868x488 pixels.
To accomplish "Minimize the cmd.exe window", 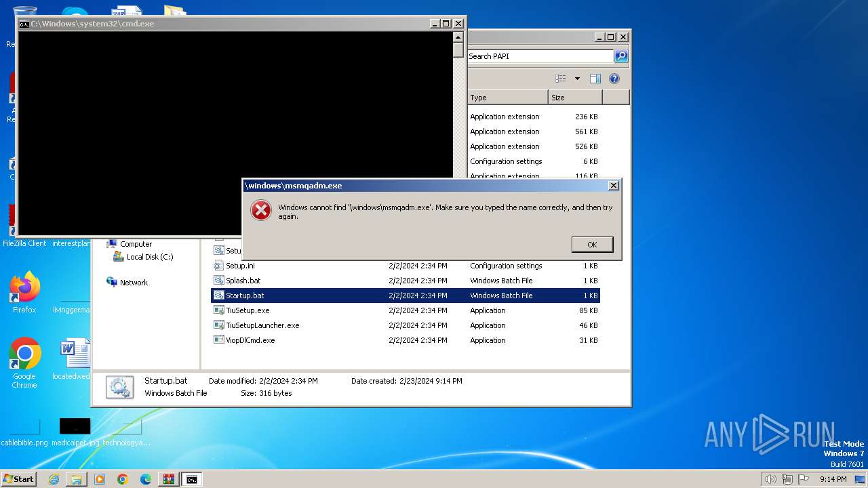I will click(435, 23).
